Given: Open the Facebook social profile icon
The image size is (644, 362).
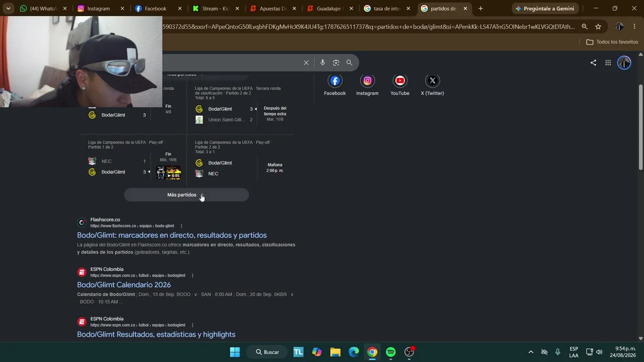Looking at the screenshot, I should (335, 81).
